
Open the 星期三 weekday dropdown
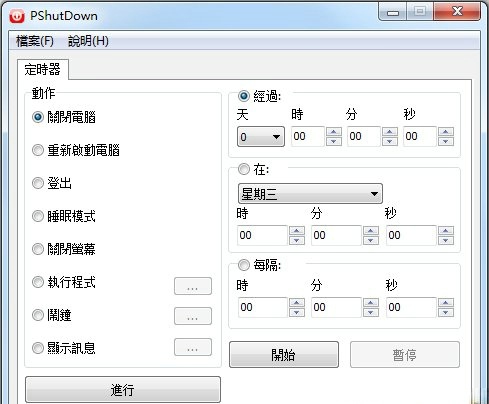click(x=310, y=193)
